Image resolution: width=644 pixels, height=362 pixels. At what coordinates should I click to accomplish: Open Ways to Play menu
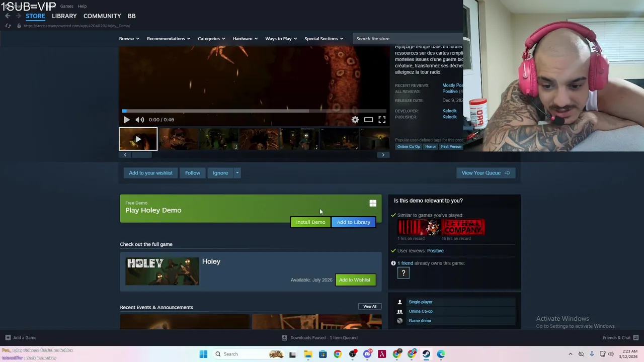pos(281,39)
